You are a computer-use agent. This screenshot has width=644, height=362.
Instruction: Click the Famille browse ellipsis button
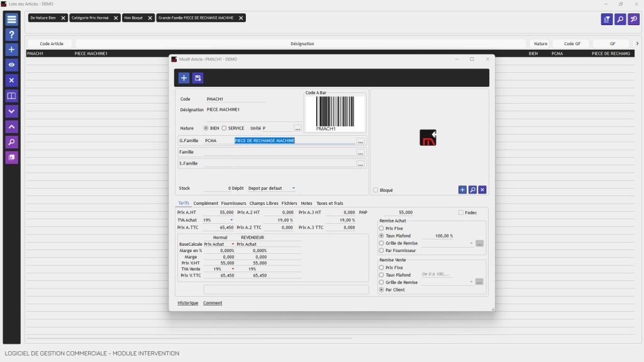[360, 153]
